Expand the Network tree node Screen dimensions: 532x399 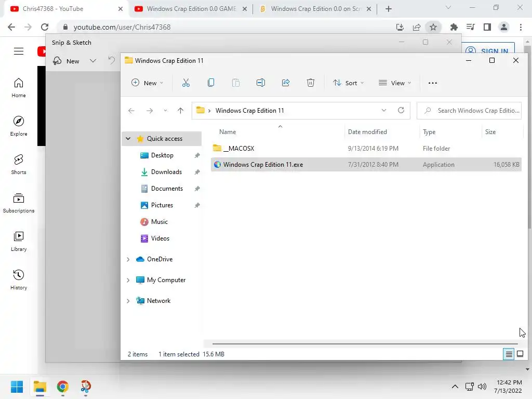[x=128, y=301]
